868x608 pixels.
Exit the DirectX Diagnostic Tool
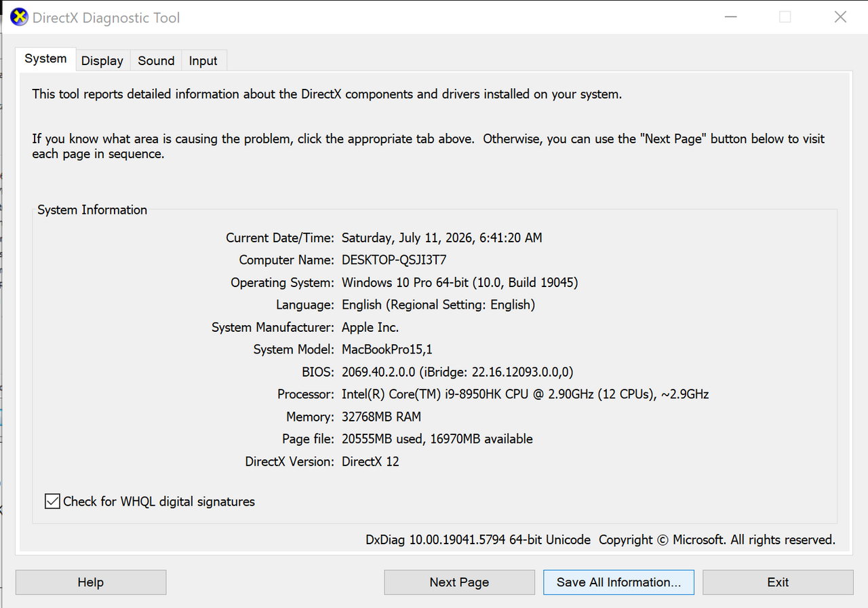point(778,582)
